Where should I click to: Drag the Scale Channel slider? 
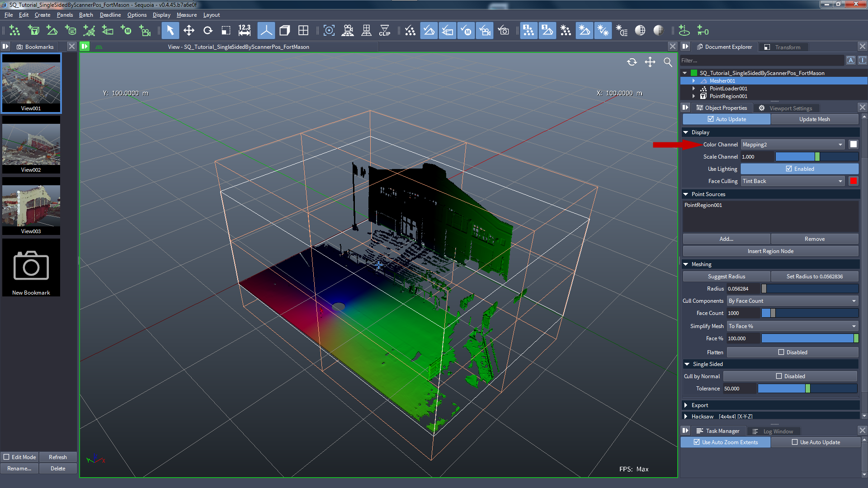pyautogui.click(x=817, y=156)
